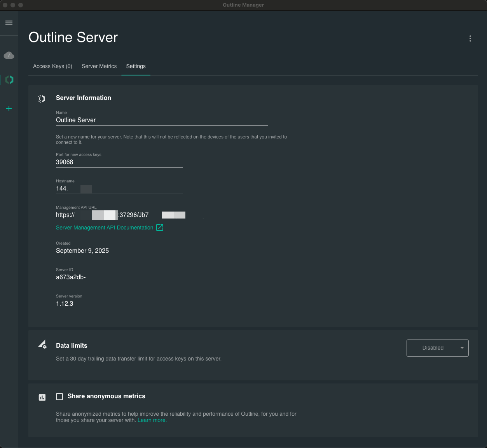This screenshot has width=487, height=448.
Task: Open the Data limits Disabled dropdown
Action: click(x=438, y=348)
